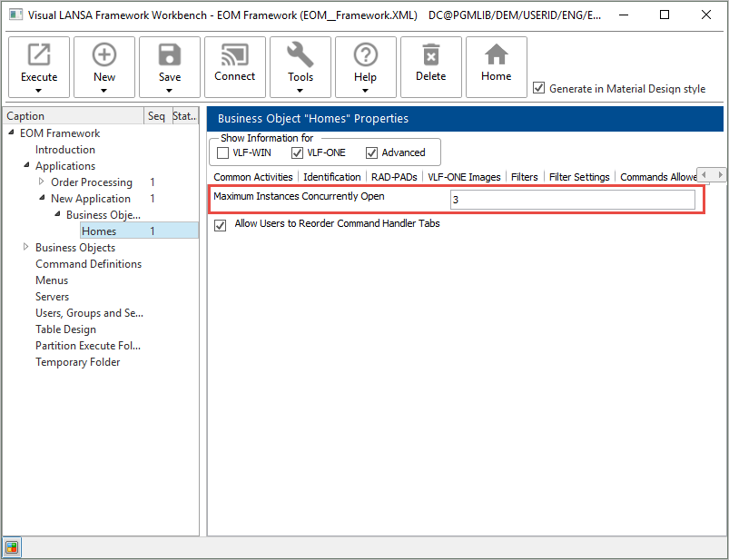This screenshot has width=729, height=560.
Task: Go to Home via house icon
Action: click(497, 56)
